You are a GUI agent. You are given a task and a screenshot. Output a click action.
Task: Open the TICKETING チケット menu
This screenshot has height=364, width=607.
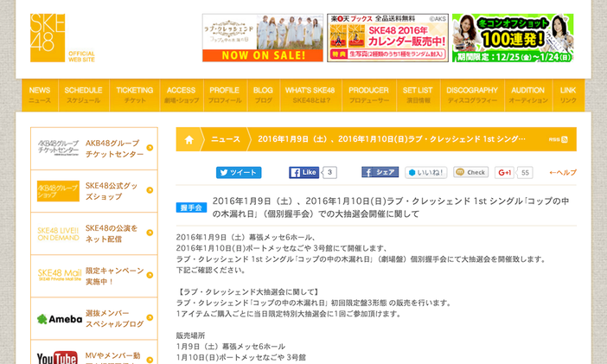[x=135, y=95]
